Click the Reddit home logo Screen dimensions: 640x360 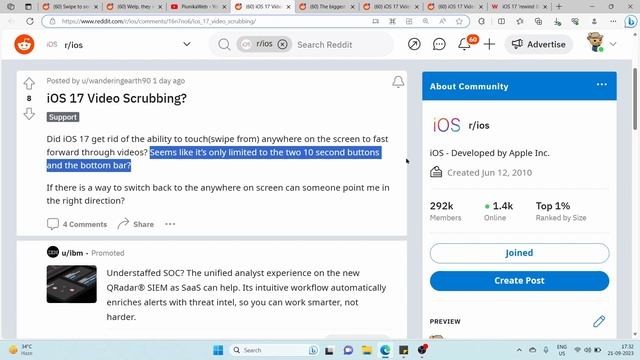(x=24, y=44)
